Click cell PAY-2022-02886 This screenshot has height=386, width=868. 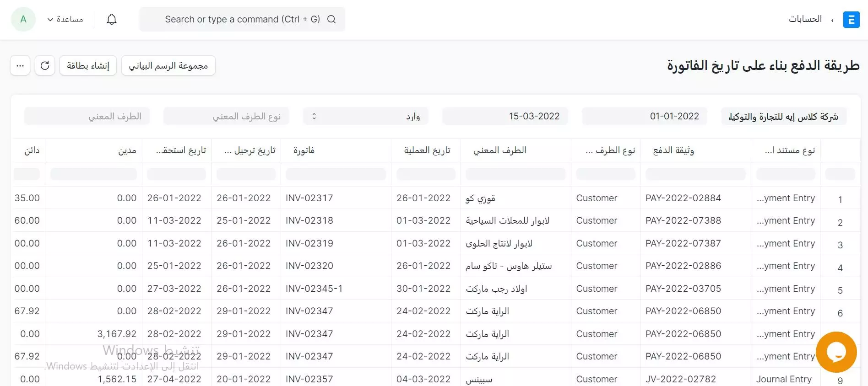point(684,266)
